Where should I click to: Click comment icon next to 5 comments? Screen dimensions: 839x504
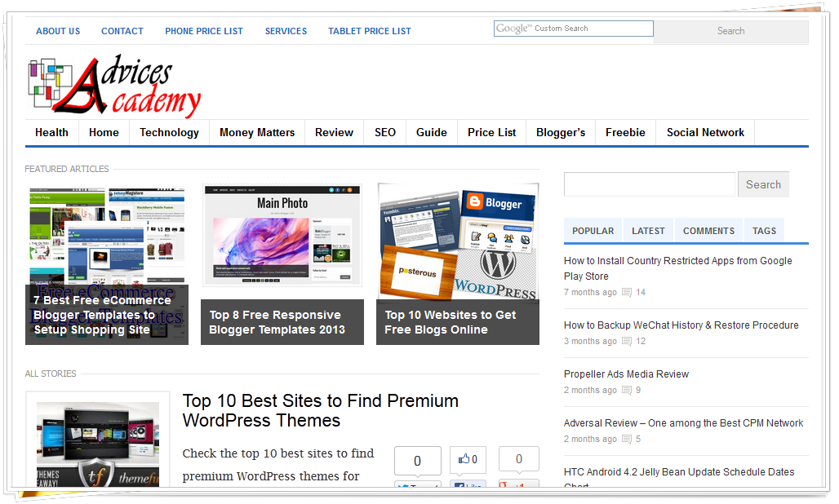(627, 440)
